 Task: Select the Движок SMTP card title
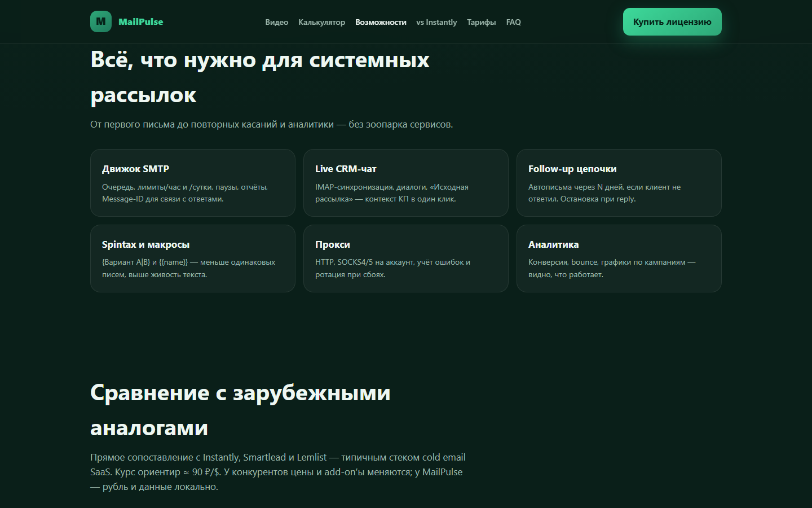135,169
